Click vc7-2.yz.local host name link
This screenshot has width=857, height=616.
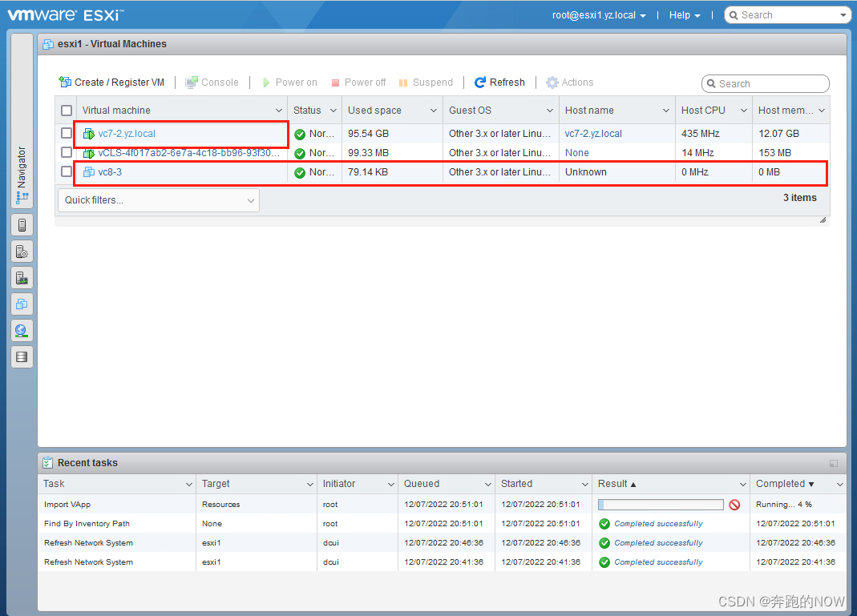point(593,134)
